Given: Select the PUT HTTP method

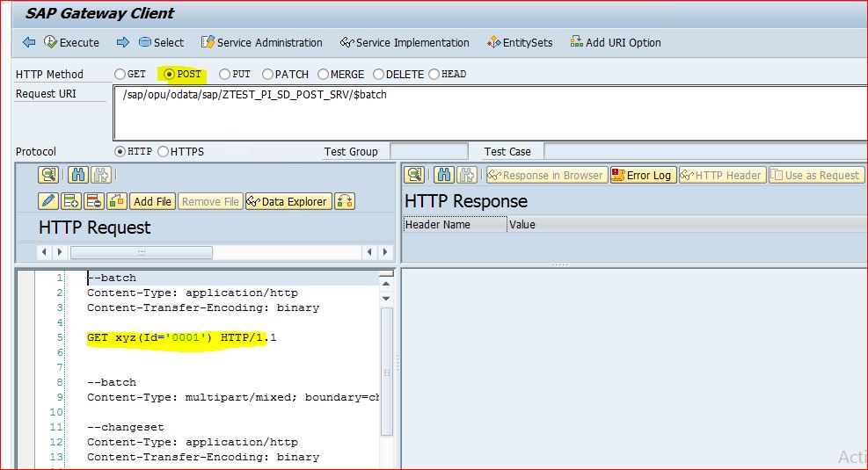Looking at the screenshot, I should 224,74.
